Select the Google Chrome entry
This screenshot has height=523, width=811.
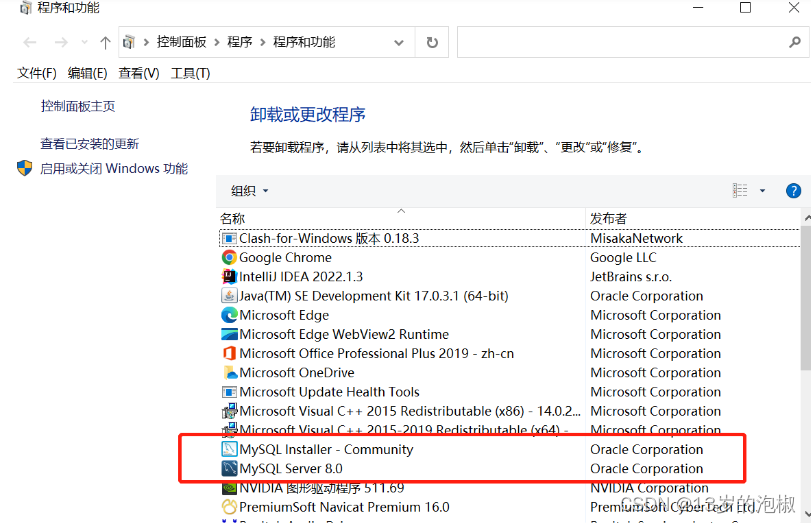point(285,258)
